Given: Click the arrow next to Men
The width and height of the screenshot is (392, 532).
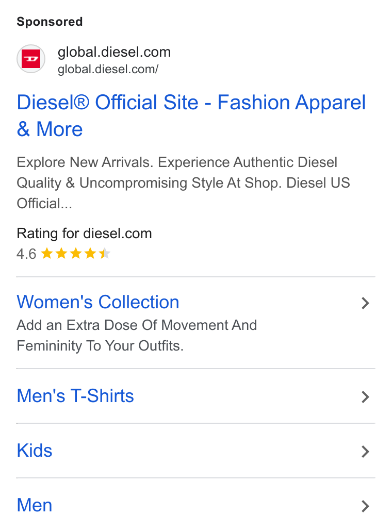Looking at the screenshot, I should click(x=365, y=506).
